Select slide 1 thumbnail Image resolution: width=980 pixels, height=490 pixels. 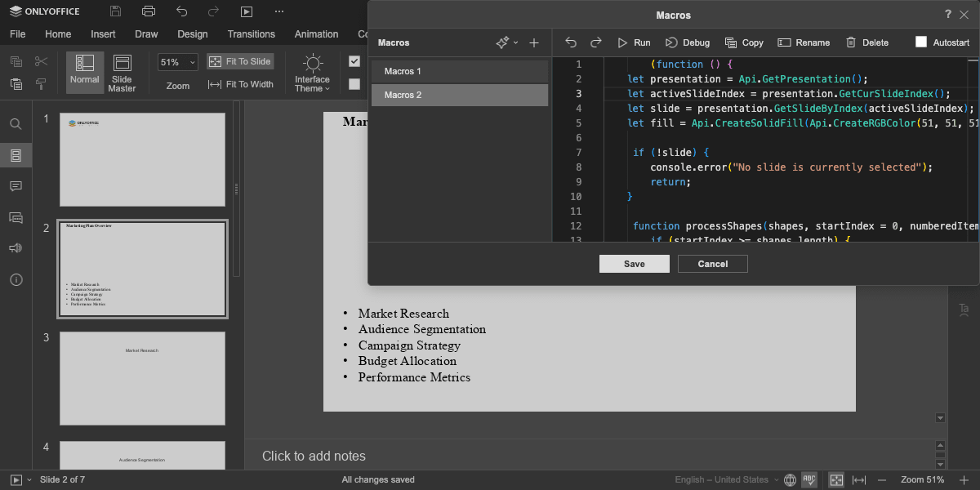point(142,160)
